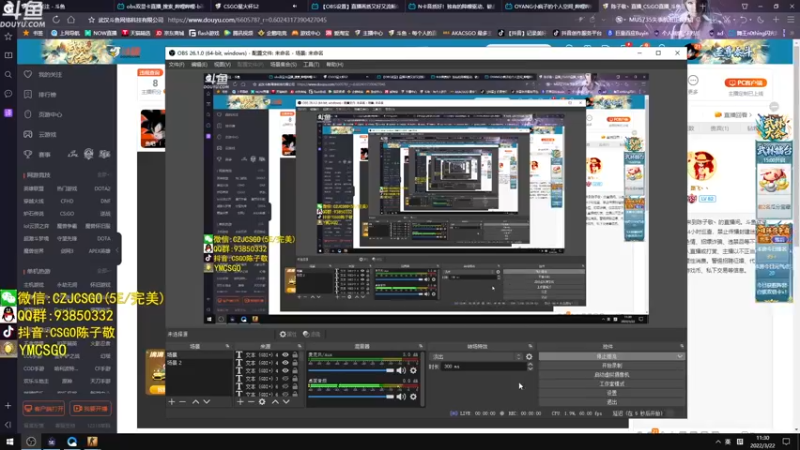This screenshot has height=450, width=800.
Task: Enable 工作室模式 in OBS controls
Action: (x=612, y=384)
